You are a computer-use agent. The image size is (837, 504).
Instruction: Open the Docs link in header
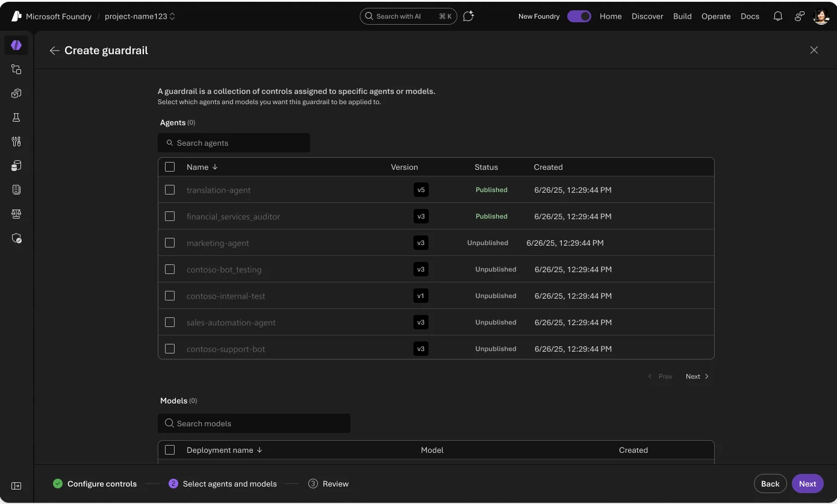(x=750, y=16)
